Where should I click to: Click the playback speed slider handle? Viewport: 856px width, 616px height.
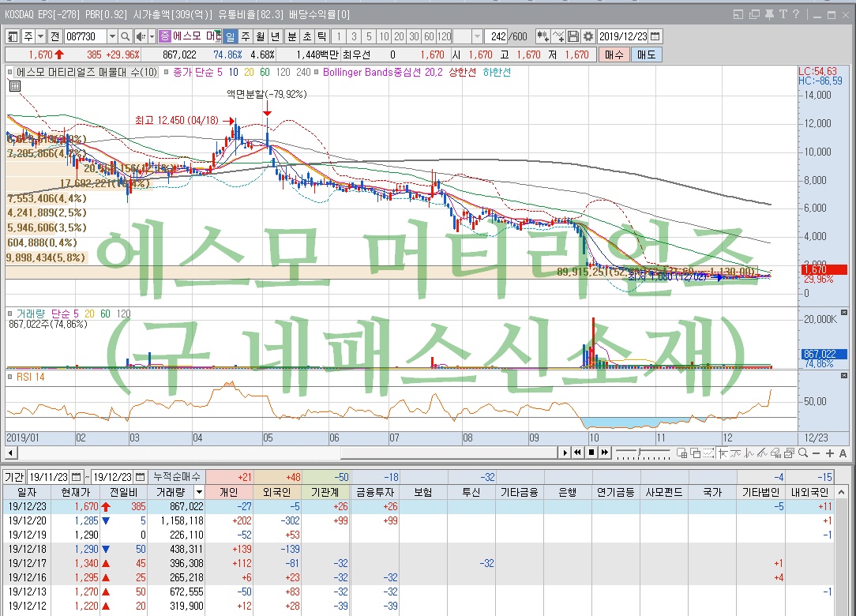(640, 453)
